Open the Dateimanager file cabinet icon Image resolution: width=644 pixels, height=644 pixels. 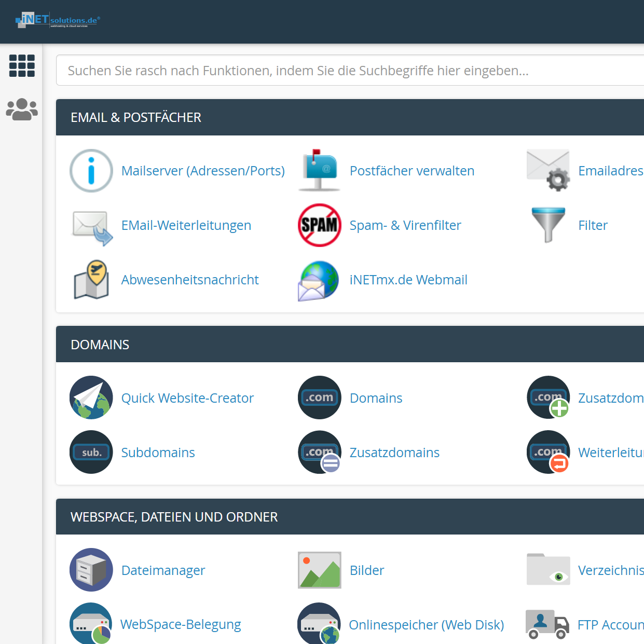pos(91,570)
